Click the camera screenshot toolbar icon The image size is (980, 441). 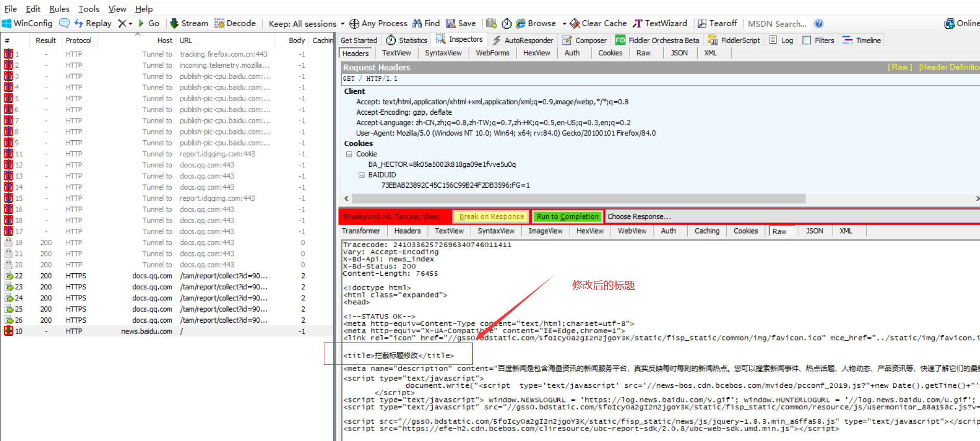tap(491, 23)
